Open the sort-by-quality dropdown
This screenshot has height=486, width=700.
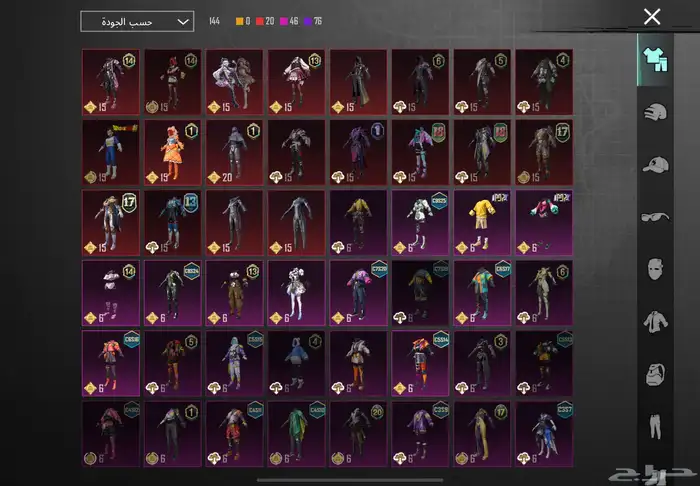coord(137,21)
